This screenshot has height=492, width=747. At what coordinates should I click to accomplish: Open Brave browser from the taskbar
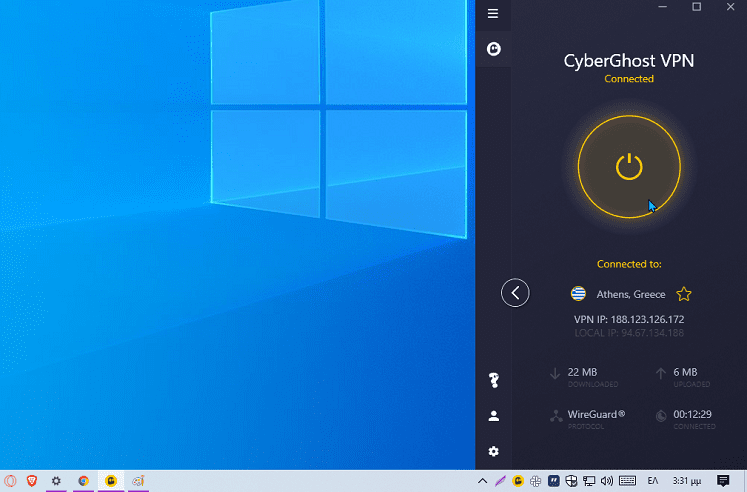pyautogui.click(x=32, y=481)
